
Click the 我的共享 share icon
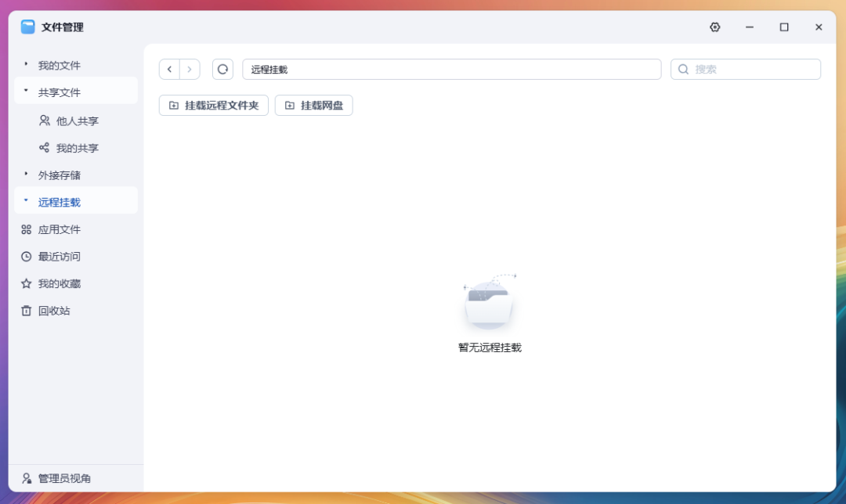(44, 148)
